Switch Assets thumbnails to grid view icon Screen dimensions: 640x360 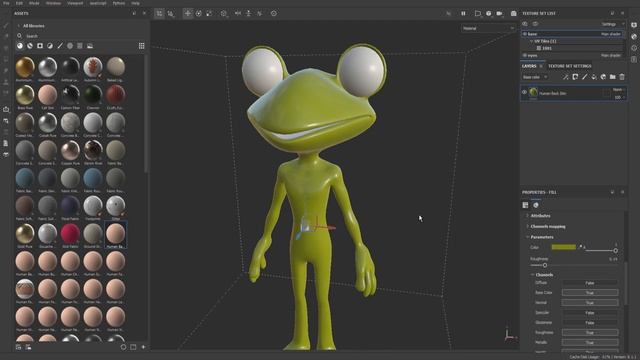point(142,46)
